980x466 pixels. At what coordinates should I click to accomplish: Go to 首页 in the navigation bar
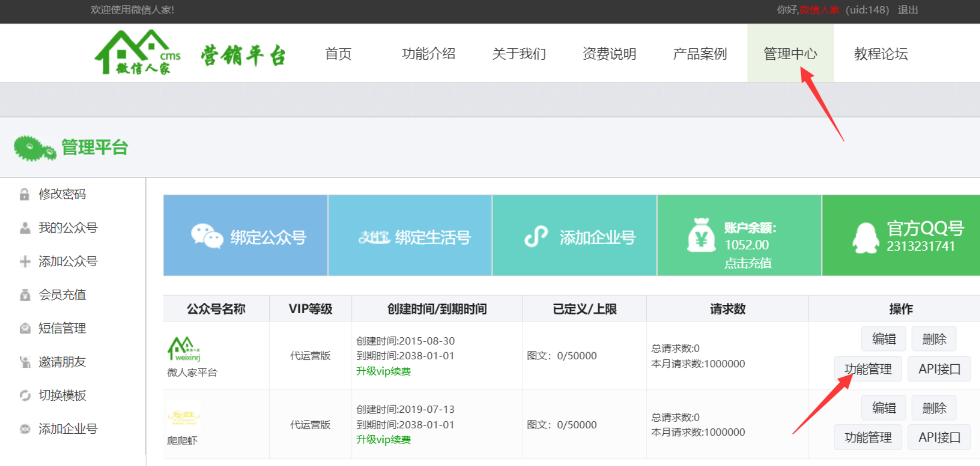(338, 54)
